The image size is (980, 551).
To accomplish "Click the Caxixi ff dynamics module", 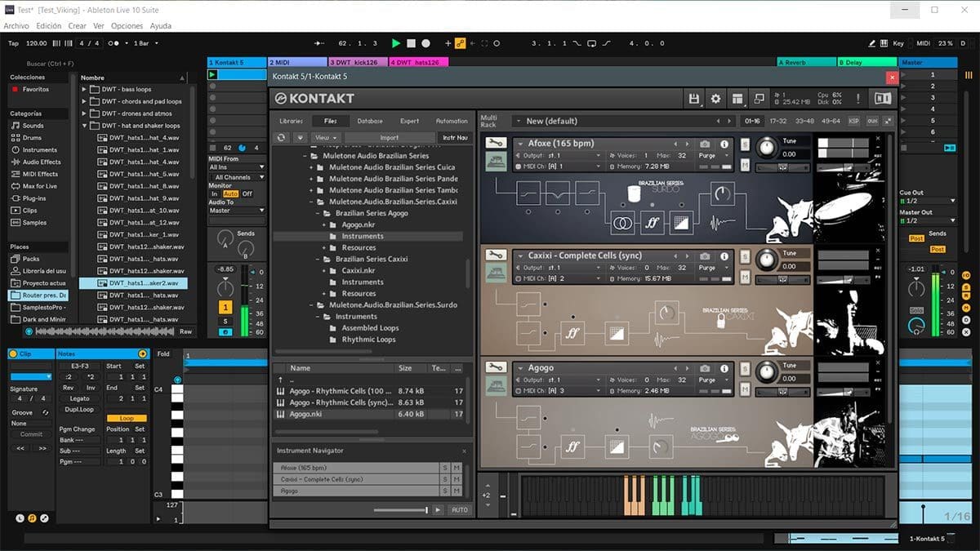I will (572, 332).
